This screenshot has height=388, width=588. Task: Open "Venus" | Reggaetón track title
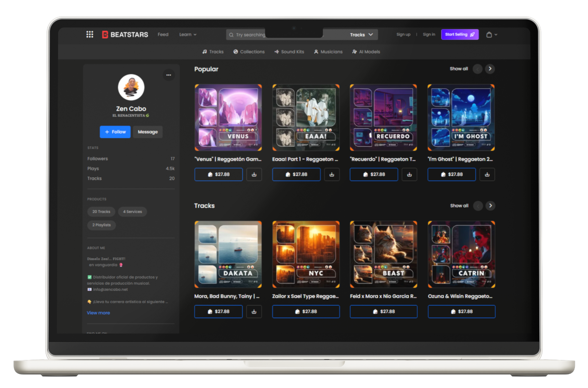click(x=228, y=159)
